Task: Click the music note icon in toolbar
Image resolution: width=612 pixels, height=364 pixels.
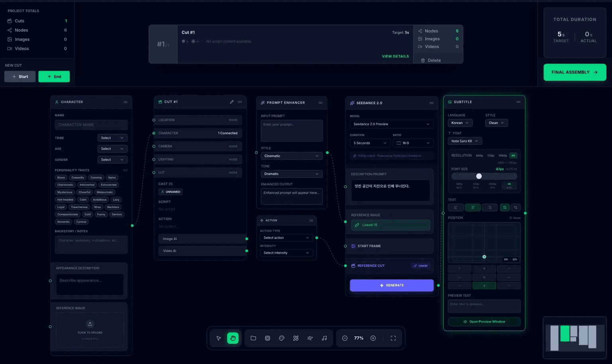Action: click(x=324, y=338)
